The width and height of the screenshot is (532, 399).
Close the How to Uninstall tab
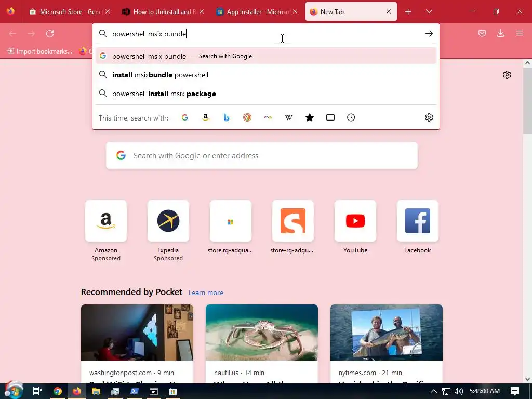pos(202,11)
